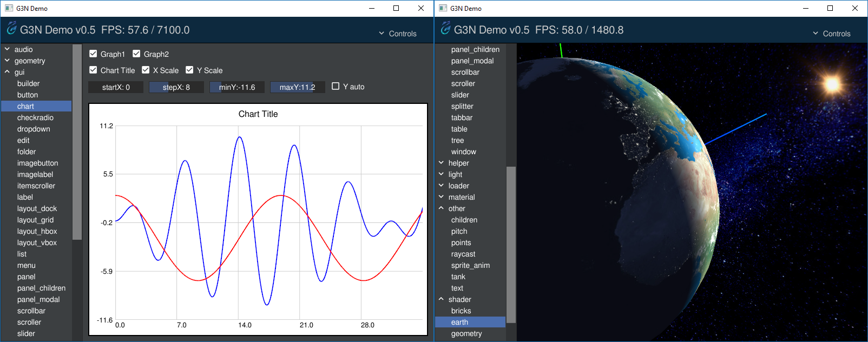The height and width of the screenshot is (342, 868).
Task: Open the layout_vbox demo
Action: click(36, 242)
